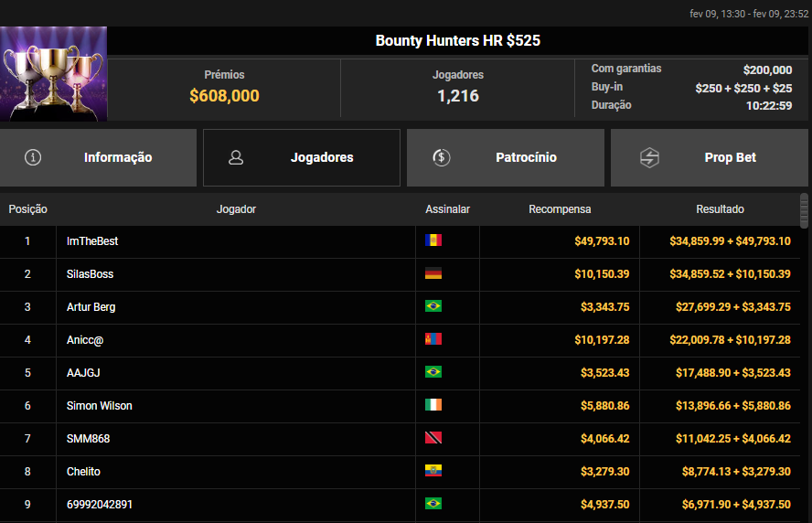This screenshot has height=523, width=812.
Task: Click the Duração label
Action: (612, 105)
